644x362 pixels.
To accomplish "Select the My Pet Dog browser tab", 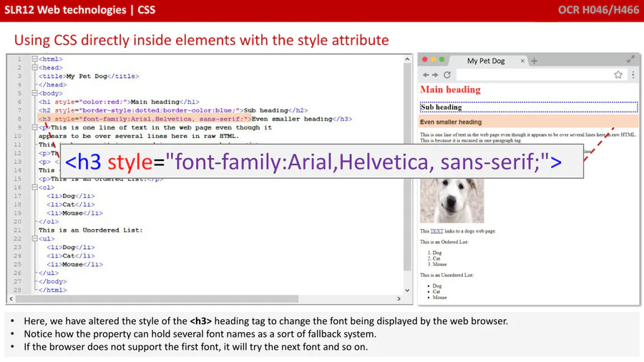I will (x=486, y=62).
